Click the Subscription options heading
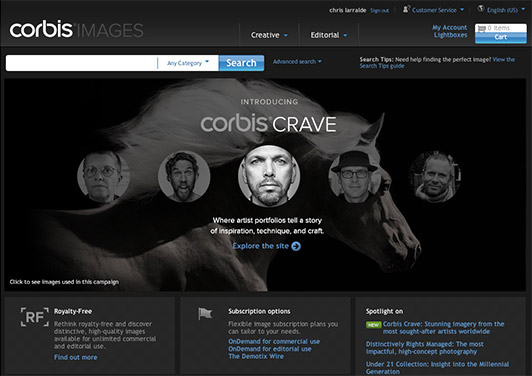This screenshot has width=532, height=376. pos(259,311)
